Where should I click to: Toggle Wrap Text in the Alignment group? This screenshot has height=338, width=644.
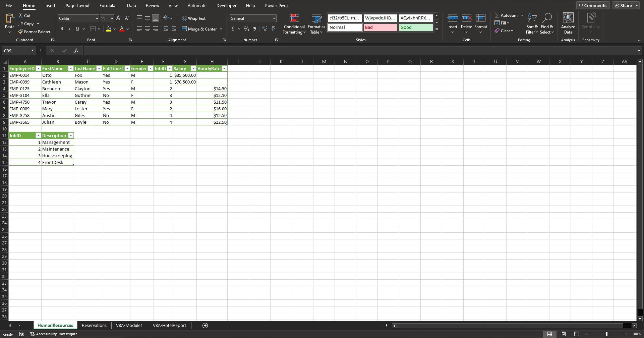(194, 18)
